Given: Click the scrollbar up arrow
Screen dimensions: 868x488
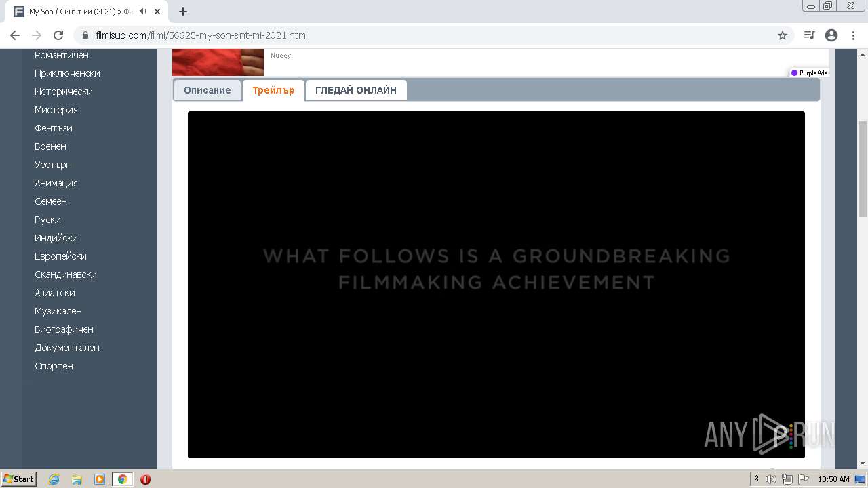Looking at the screenshot, I should (863, 54).
